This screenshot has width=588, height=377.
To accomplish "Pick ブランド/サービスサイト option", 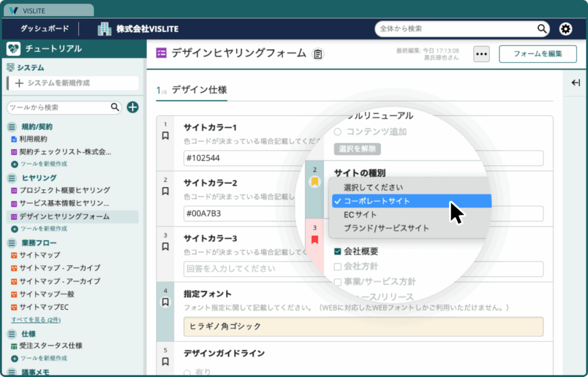I will click(386, 228).
